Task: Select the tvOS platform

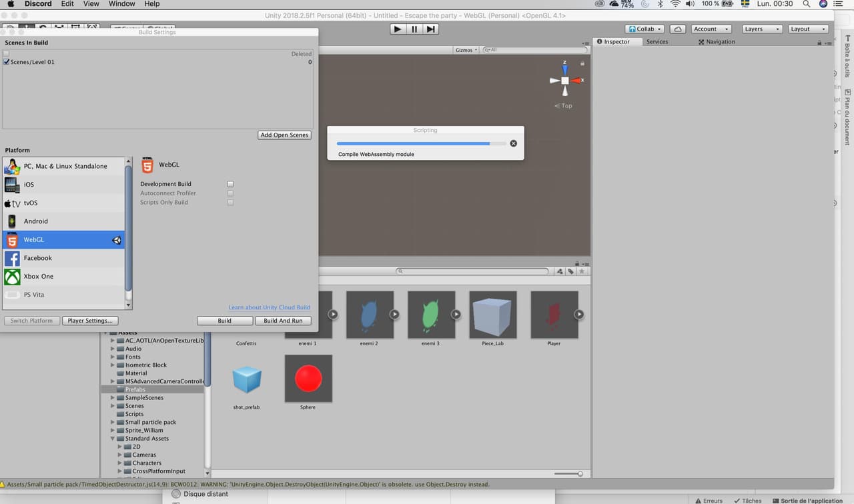Action: pyautogui.click(x=64, y=203)
